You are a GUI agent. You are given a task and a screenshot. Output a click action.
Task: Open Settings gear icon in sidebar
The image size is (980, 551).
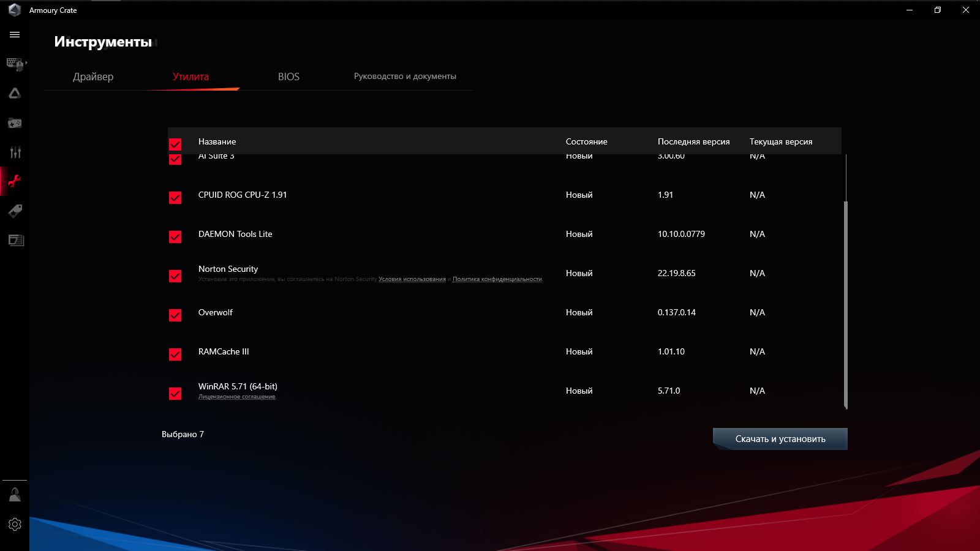point(15,525)
